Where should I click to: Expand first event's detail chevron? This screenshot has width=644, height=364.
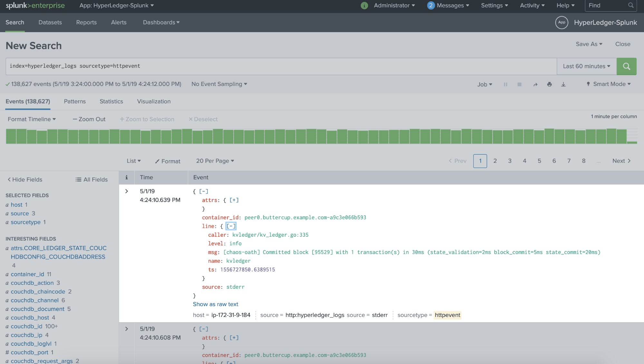point(127,191)
